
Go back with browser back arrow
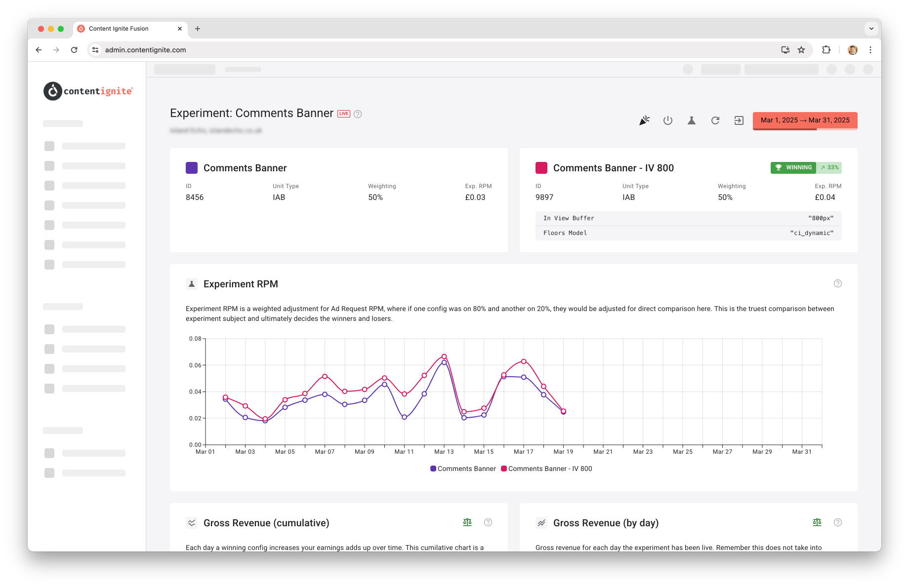[39, 50]
